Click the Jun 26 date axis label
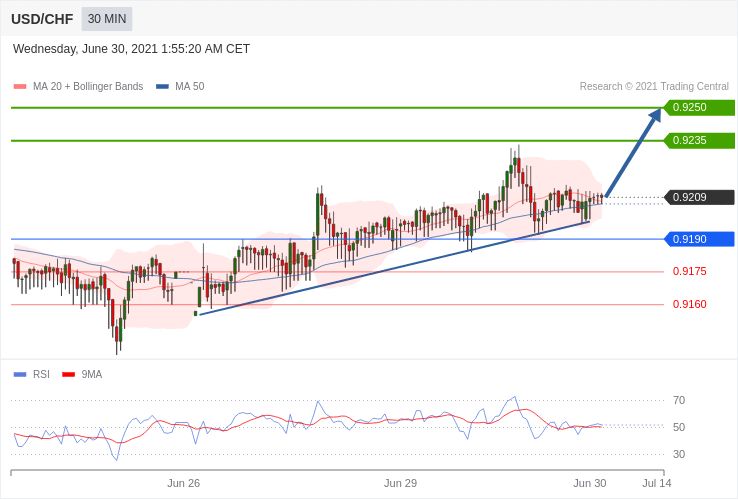Image resolution: width=738 pixels, height=500 pixels. [184, 484]
